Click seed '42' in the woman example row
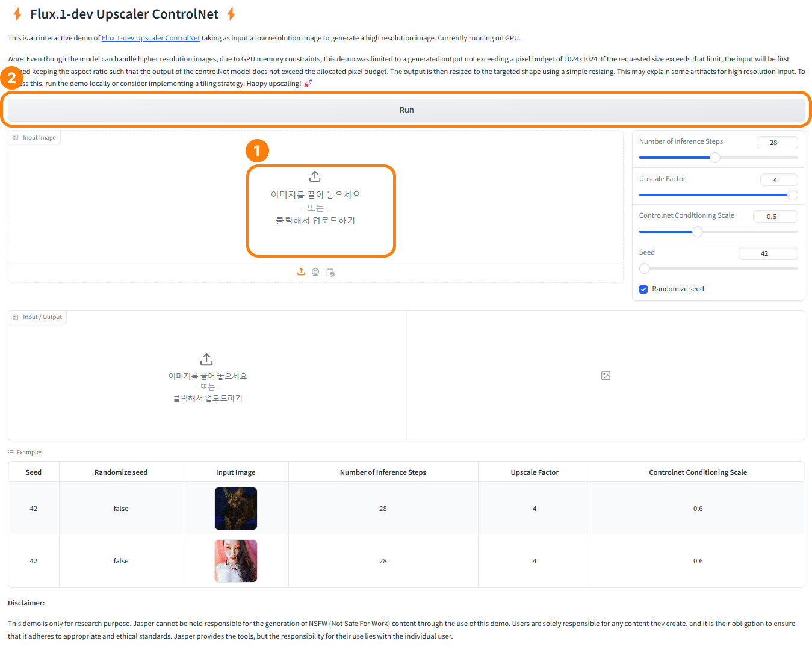 (34, 561)
